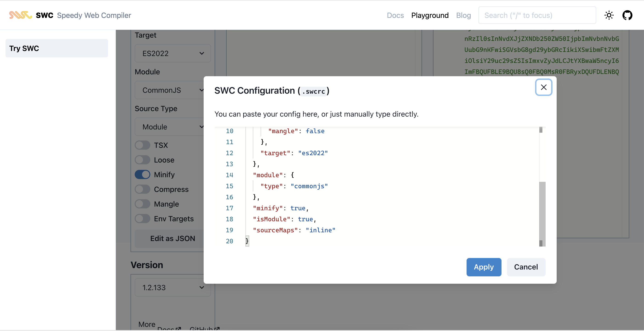
Task: Click line number 20 in editor gutter
Action: pyautogui.click(x=229, y=241)
